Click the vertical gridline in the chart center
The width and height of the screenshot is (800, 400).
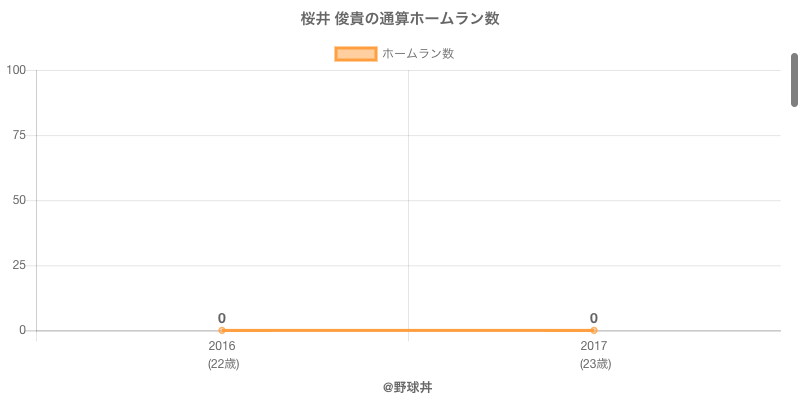408,200
